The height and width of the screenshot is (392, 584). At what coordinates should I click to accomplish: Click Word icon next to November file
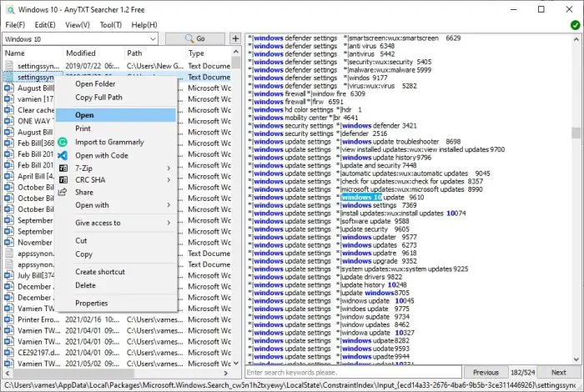[x=8, y=243]
